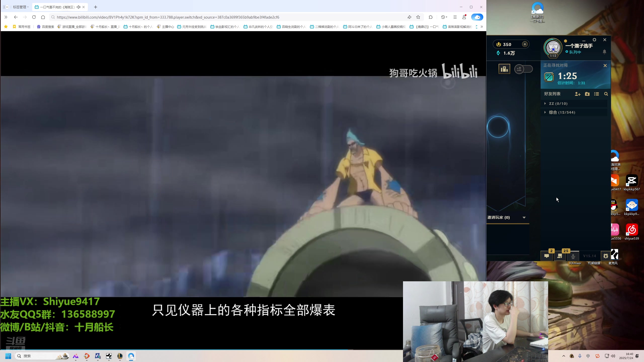Open the 游戏直播_全部游戏 bookmark
The width and height of the screenshot is (644, 362).
pos(72,27)
